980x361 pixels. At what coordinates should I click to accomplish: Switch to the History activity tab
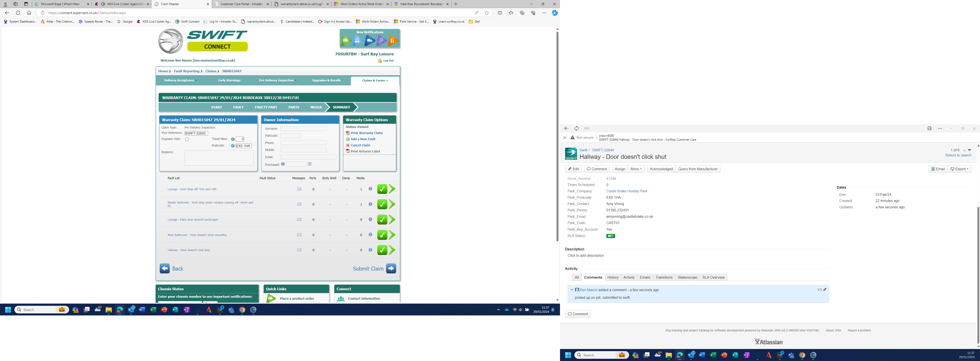click(x=612, y=278)
